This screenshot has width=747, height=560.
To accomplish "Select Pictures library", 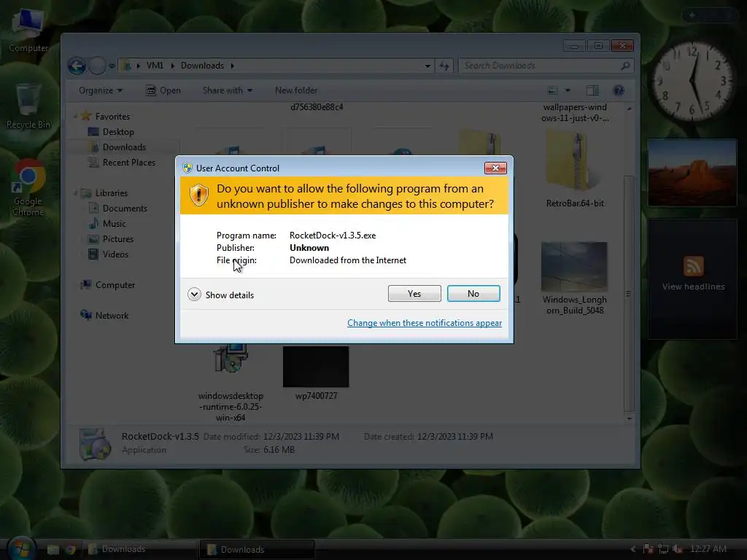I will pyautogui.click(x=117, y=238).
